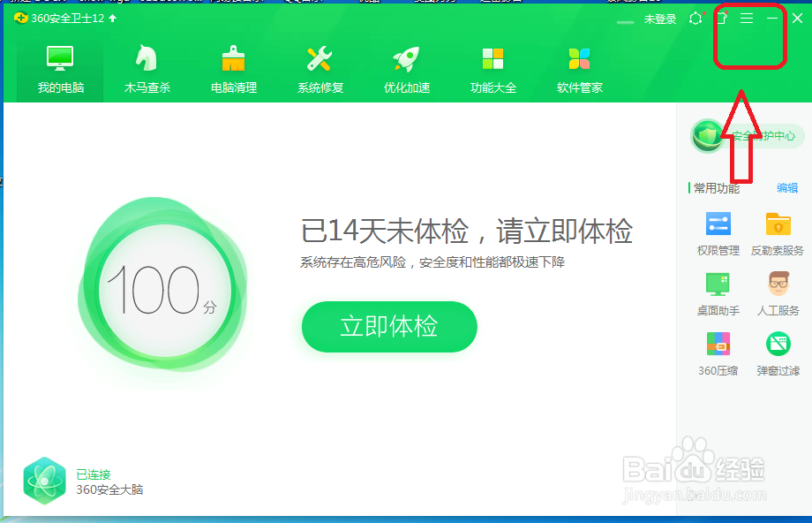This screenshot has width=812, height=523.
Task: Open 弹窗过滤 tool
Action: (778, 354)
